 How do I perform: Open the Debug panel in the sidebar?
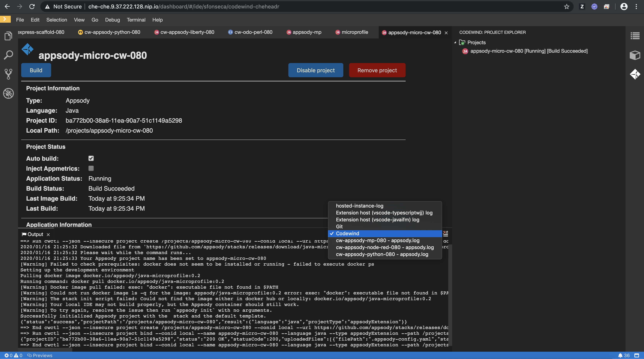(8, 93)
